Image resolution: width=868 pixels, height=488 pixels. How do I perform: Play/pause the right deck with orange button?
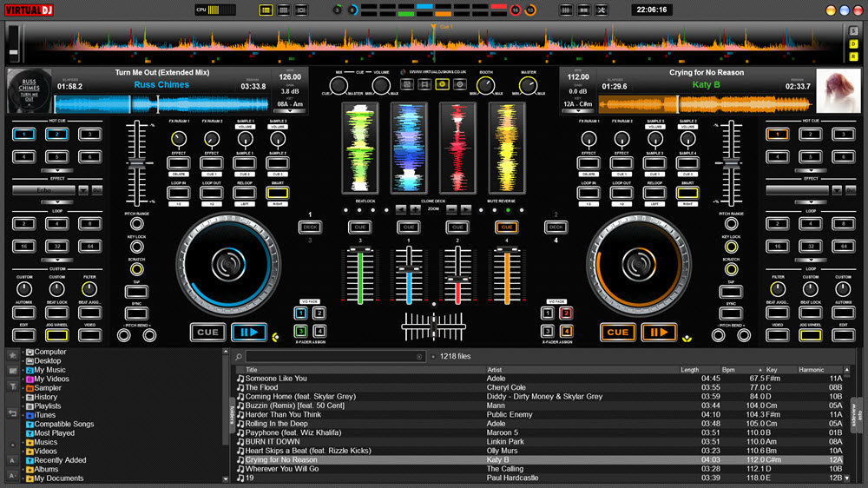[x=659, y=333]
